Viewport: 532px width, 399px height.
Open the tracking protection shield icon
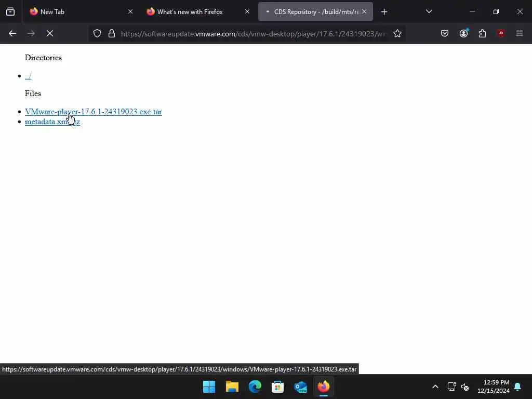[97, 33]
